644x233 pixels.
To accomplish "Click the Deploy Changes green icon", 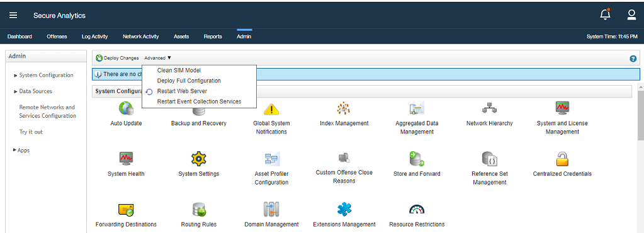I will pyautogui.click(x=99, y=59).
